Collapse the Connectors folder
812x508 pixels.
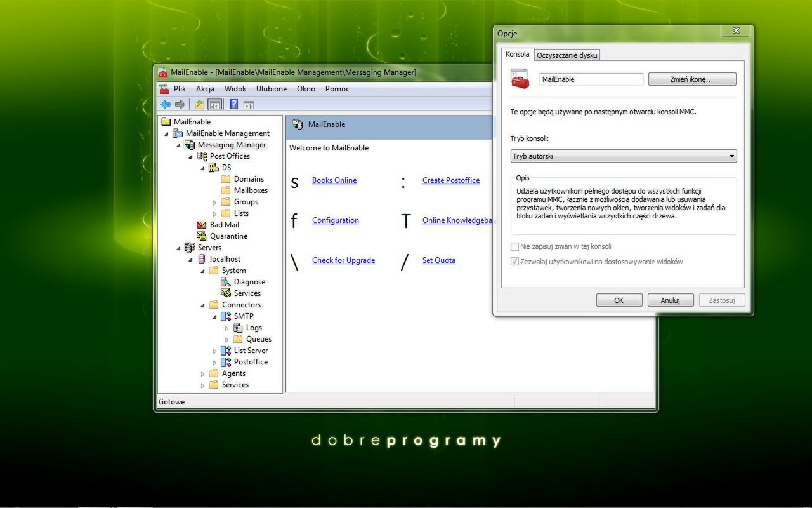(203, 305)
